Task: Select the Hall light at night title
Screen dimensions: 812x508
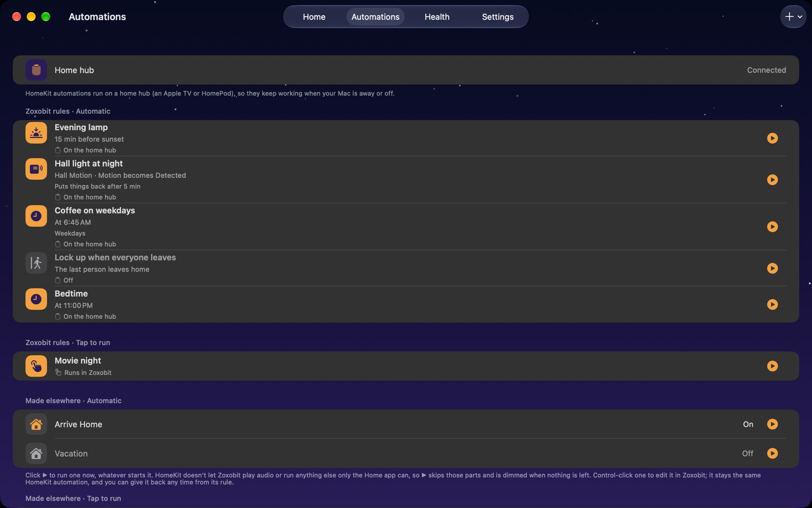Action: pos(89,164)
